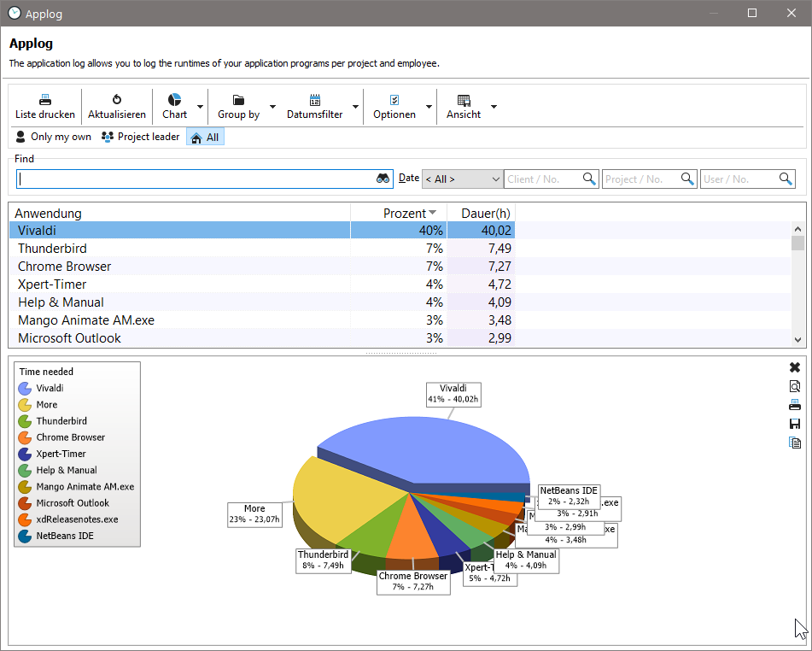Select the All filter
This screenshot has width=812, height=651.
[205, 137]
